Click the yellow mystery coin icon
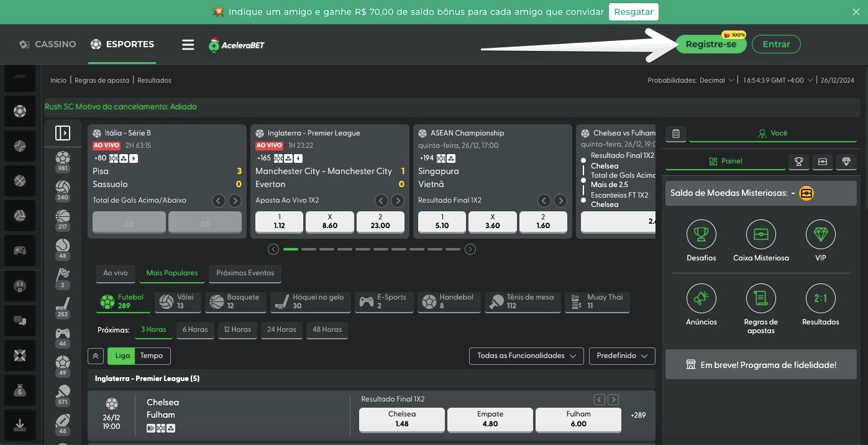This screenshot has height=445, width=868. pyautogui.click(x=806, y=193)
